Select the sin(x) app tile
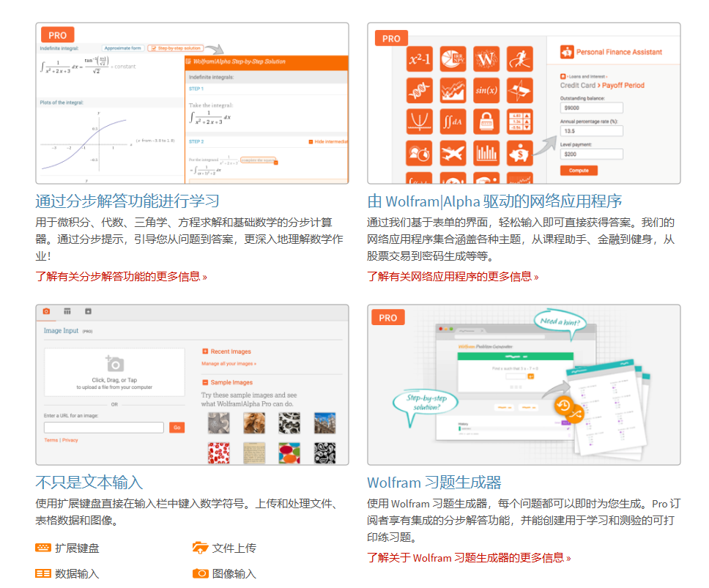The image size is (709, 588). pyautogui.click(x=486, y=90)
